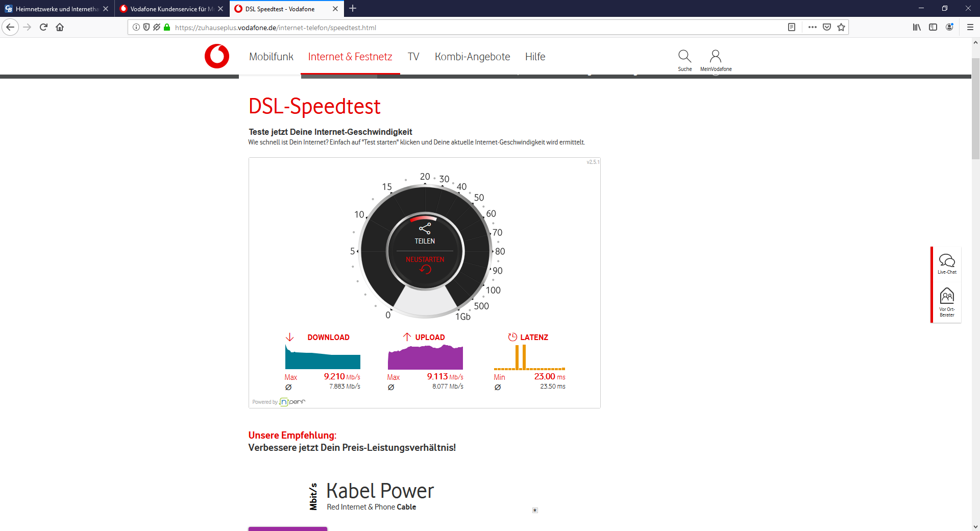Reload the current page

point(43,27)
